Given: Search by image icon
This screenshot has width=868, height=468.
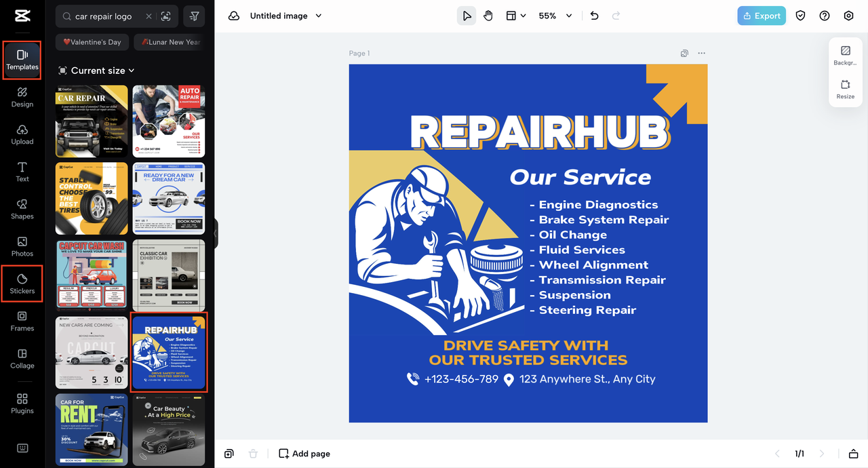Looking at the screenshot, I should tap(166, 16).
